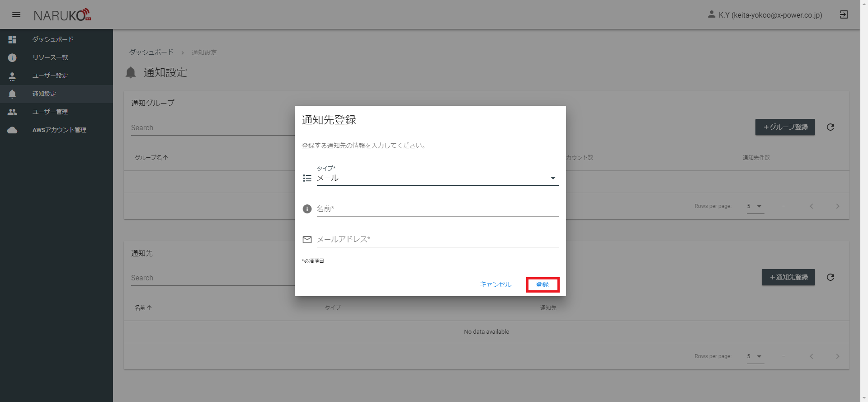Click the 通知設定 bell icon in sidebar
Viewport: 868px width, 402px height.
click(12, 94)
